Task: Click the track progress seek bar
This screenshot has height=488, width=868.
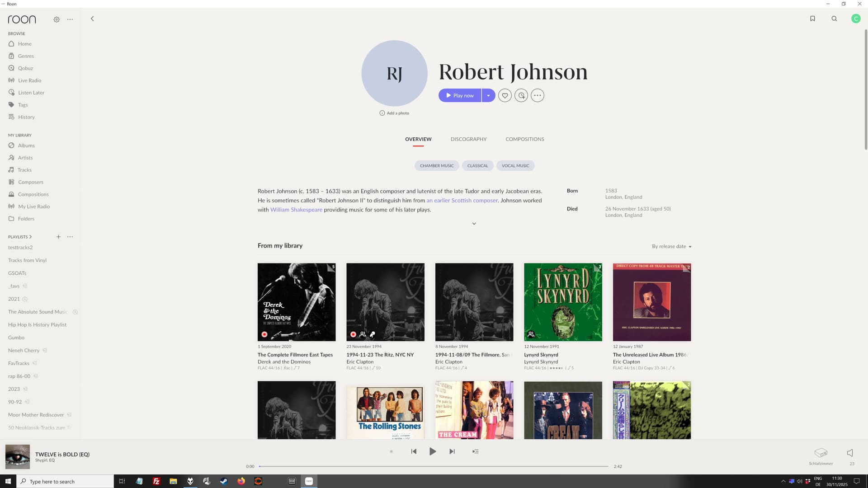Action: 433,466
